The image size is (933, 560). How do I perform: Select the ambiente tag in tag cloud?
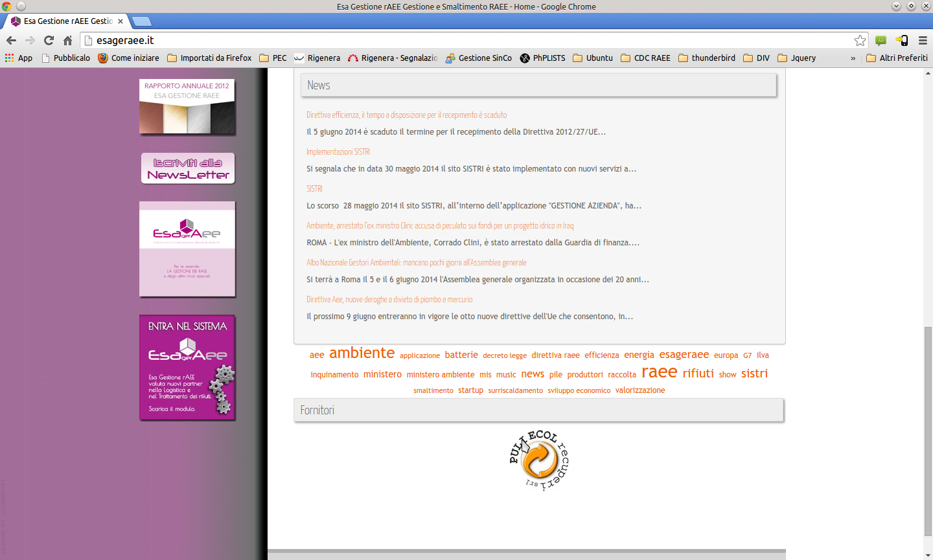click(x=362, y=353)
